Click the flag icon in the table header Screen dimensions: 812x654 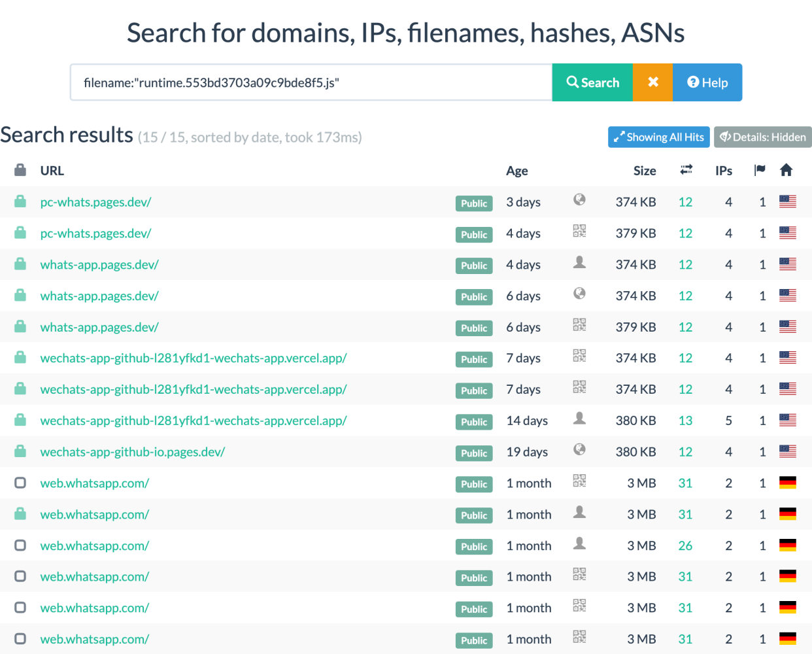click(x=759, y=170)
